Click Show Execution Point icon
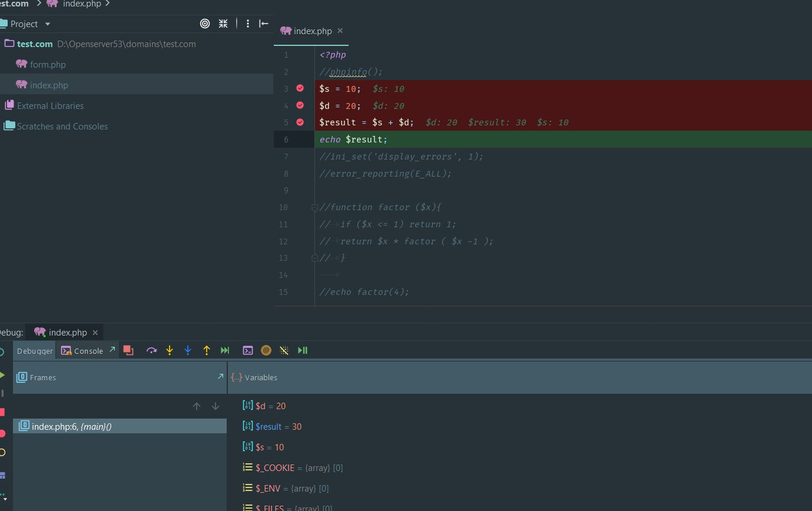This screenshot has height=511, width=812. (128, 350)
